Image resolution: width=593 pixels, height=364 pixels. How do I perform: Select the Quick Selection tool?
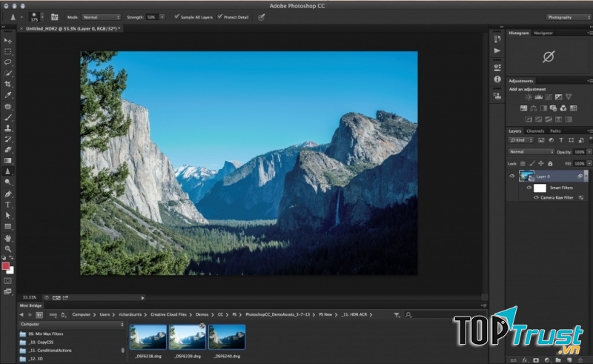[x=7, y=73]
